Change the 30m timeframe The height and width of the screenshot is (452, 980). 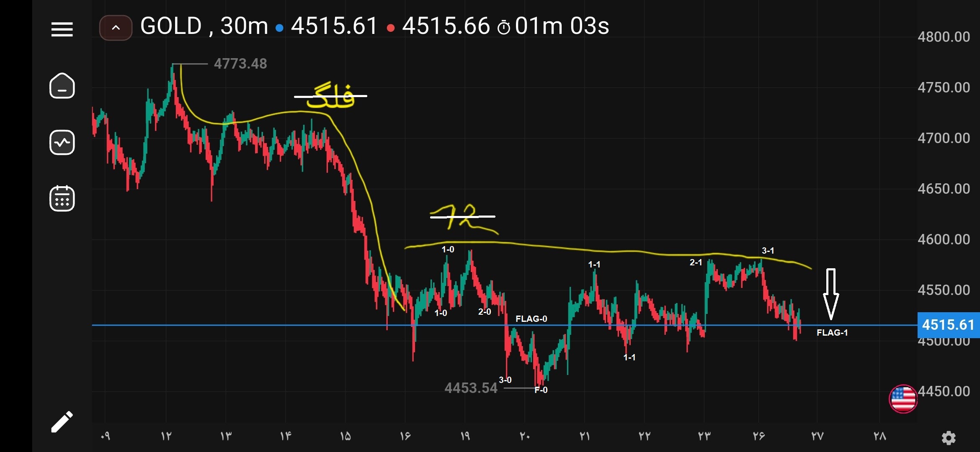pos(244,26)
